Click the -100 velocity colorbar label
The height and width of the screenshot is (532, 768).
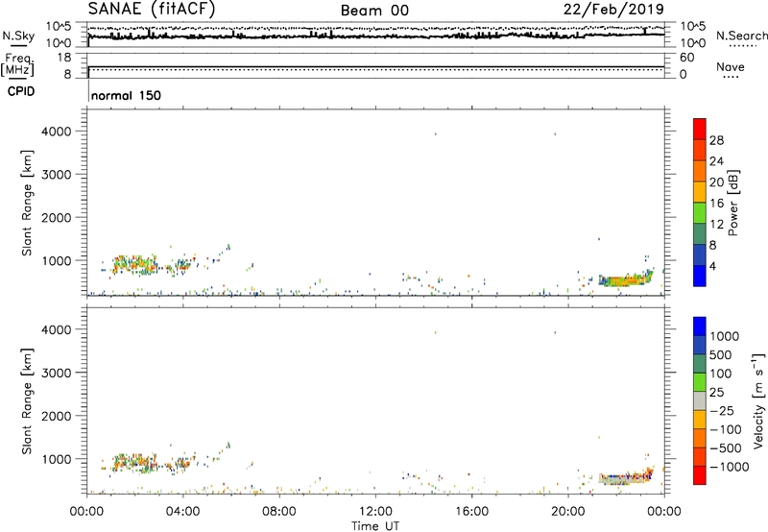726,429
